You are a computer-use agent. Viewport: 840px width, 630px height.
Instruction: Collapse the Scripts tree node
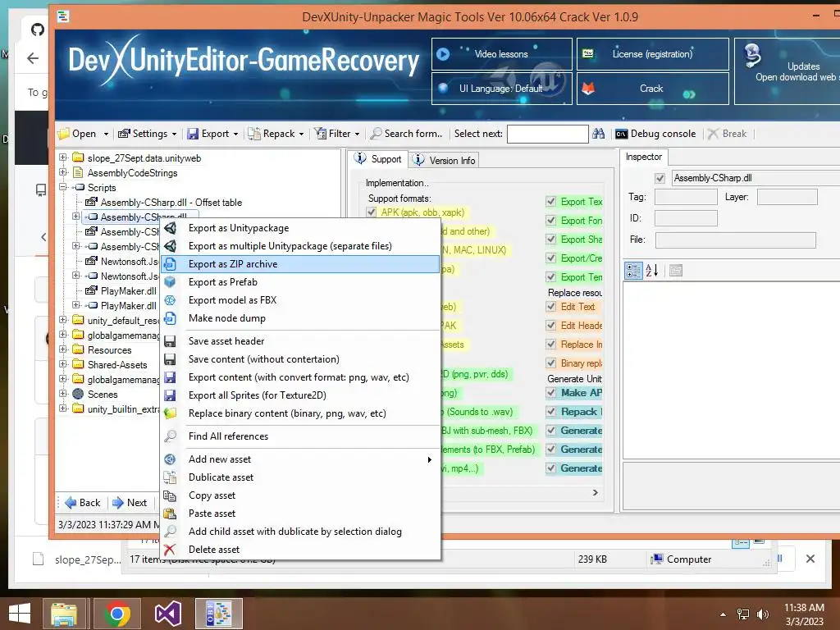[x=62, y=187]
